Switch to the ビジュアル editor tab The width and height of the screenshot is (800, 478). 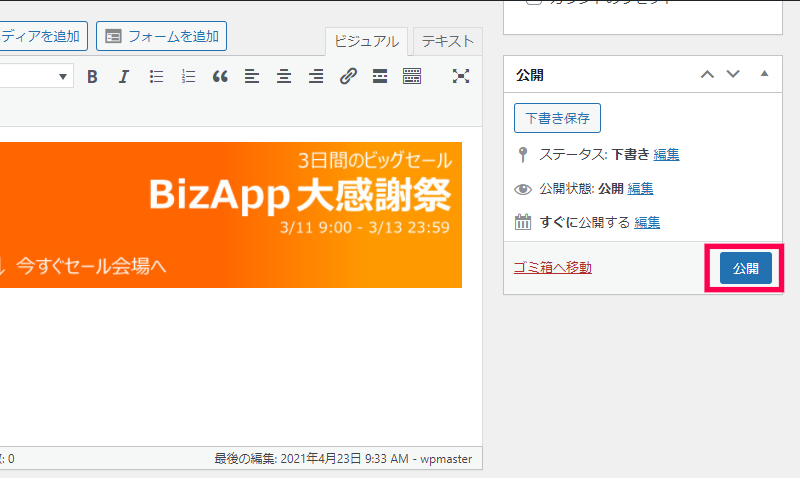coord(366,41)
